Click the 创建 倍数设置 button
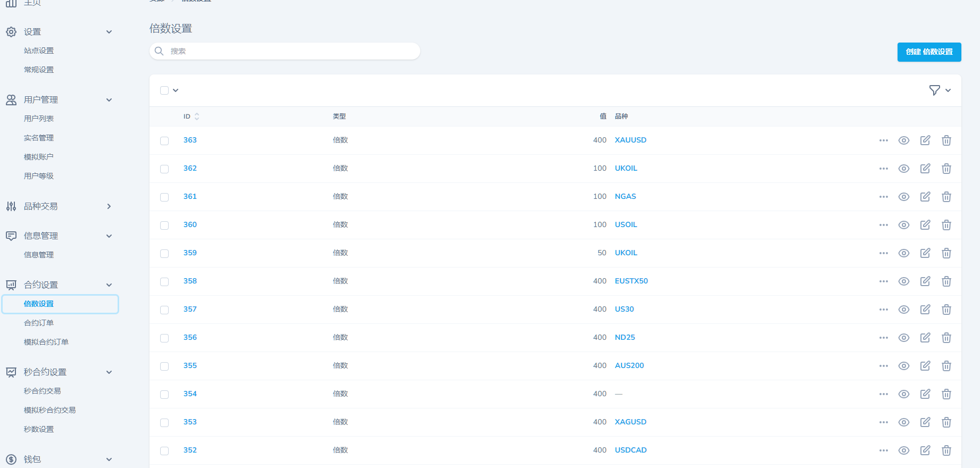980x468 pixels. pyautogui.click(x=929, y=52)
